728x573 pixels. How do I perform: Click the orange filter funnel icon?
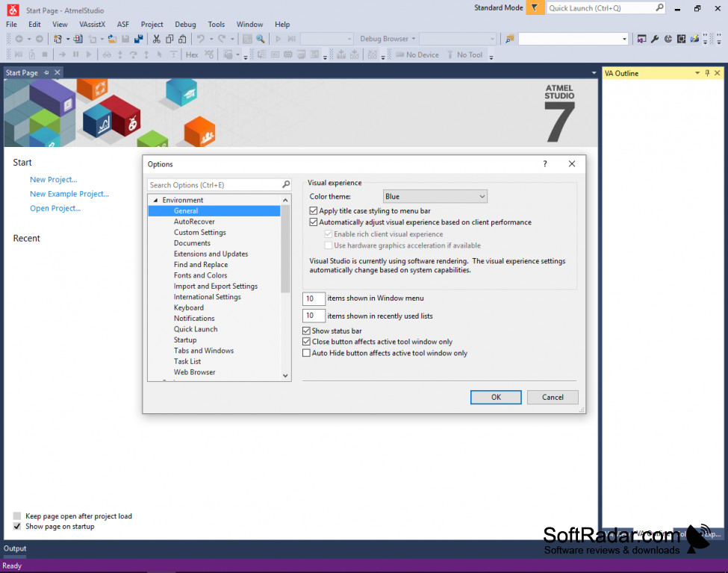click(x=535, y=8)
